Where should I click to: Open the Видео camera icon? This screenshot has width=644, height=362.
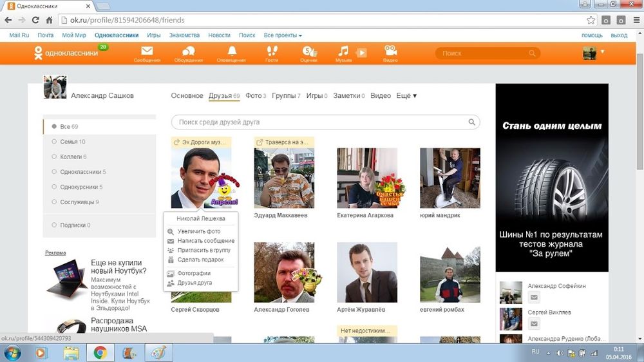pyautogui.click(x=390, y=52)
